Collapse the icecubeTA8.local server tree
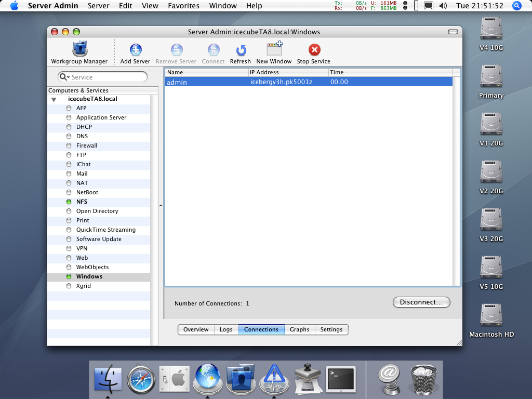 click(54, 99)
